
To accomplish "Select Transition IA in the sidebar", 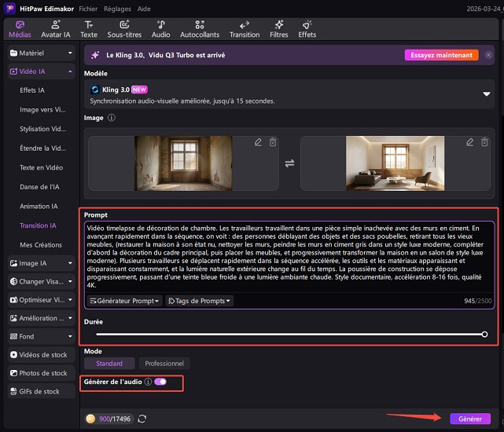I will click(38, 225).
